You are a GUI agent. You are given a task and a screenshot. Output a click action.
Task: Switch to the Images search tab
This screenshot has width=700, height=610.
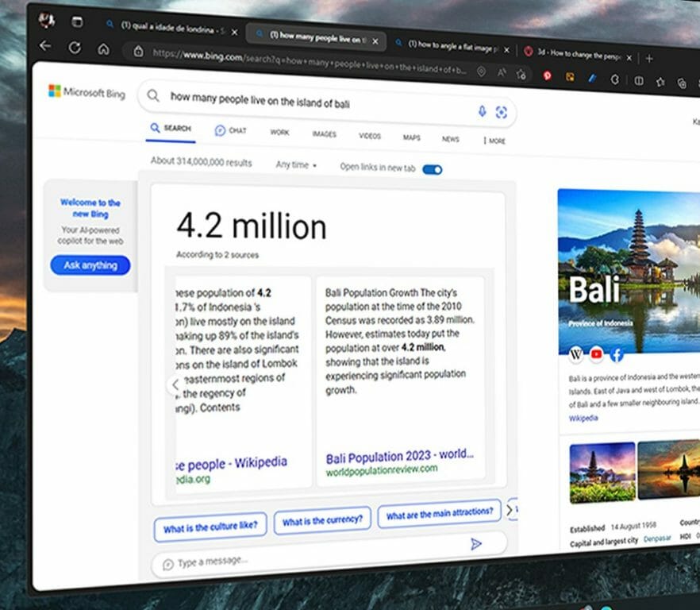click(x=324, y=134)
